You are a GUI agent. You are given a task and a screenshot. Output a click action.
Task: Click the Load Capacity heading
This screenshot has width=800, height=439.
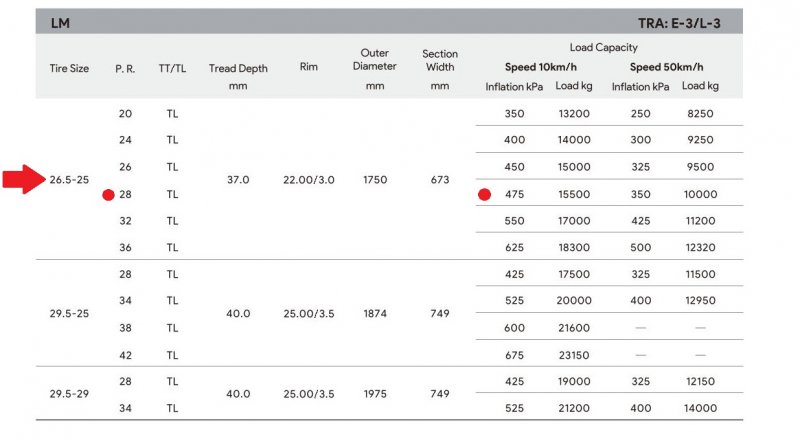(603, 47)
